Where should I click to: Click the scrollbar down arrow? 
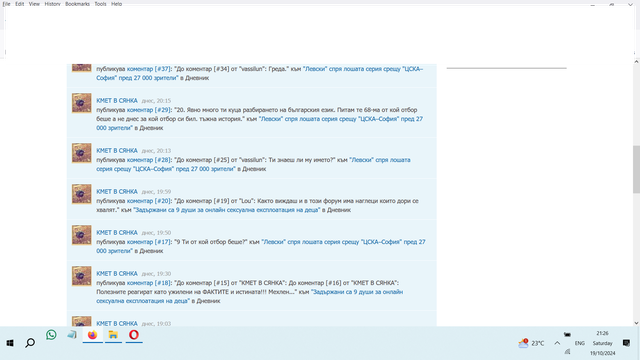[636, 323]
